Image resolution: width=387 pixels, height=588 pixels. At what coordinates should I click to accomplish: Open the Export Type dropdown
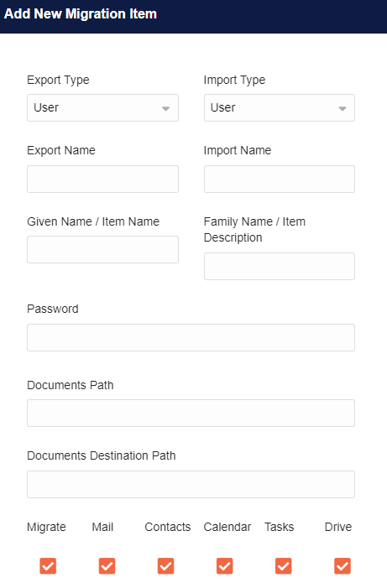tap(102, 107)
